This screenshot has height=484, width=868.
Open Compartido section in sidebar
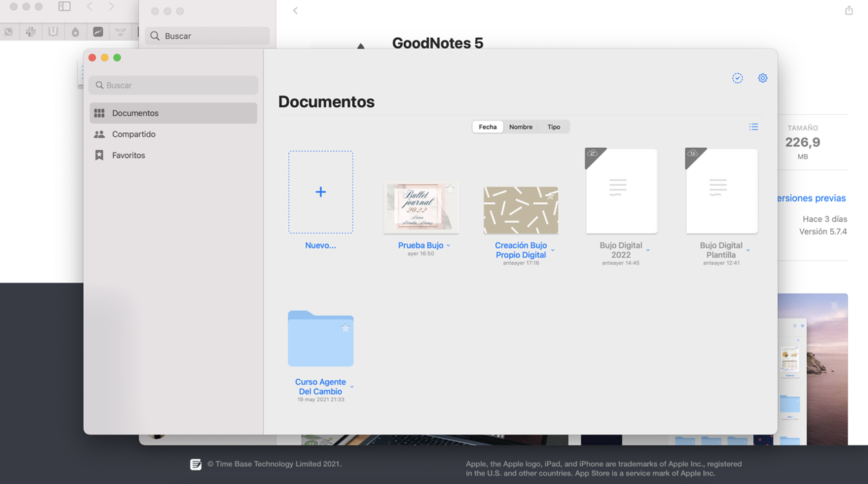(x=173, y=134)
